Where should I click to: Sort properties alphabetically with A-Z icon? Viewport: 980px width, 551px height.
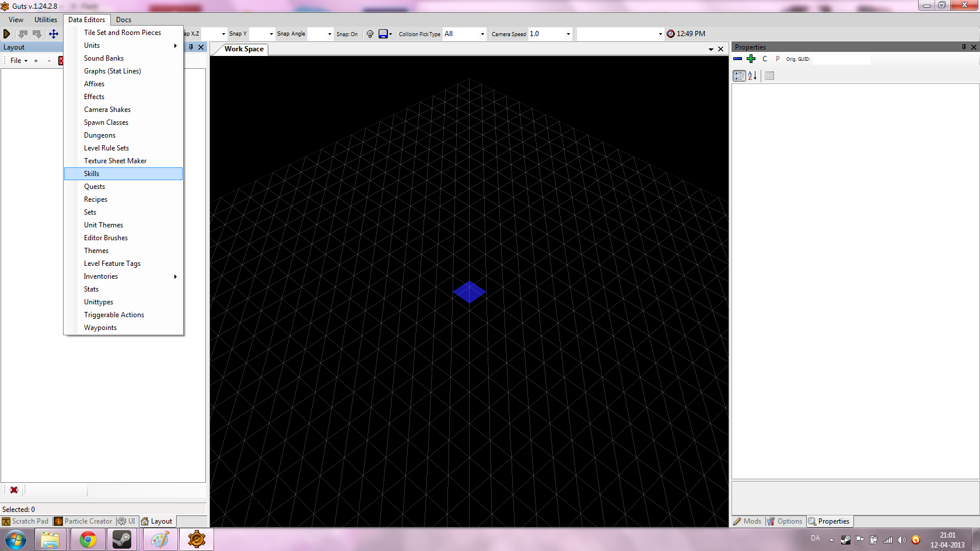[752, 76]
